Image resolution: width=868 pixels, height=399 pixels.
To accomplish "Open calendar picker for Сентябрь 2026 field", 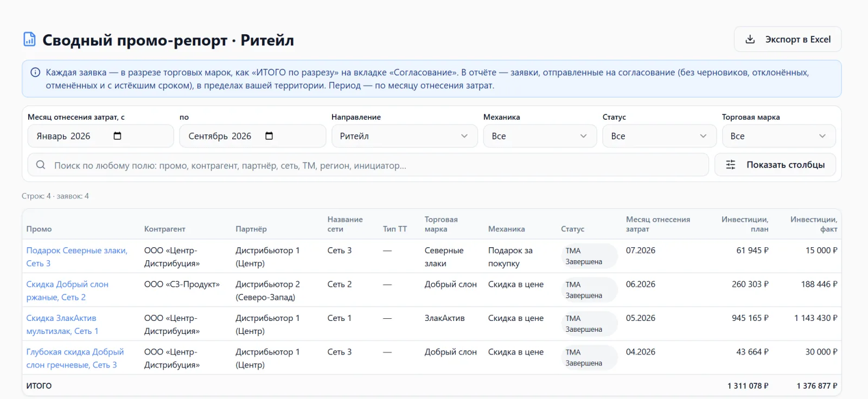I will [269, 136].
